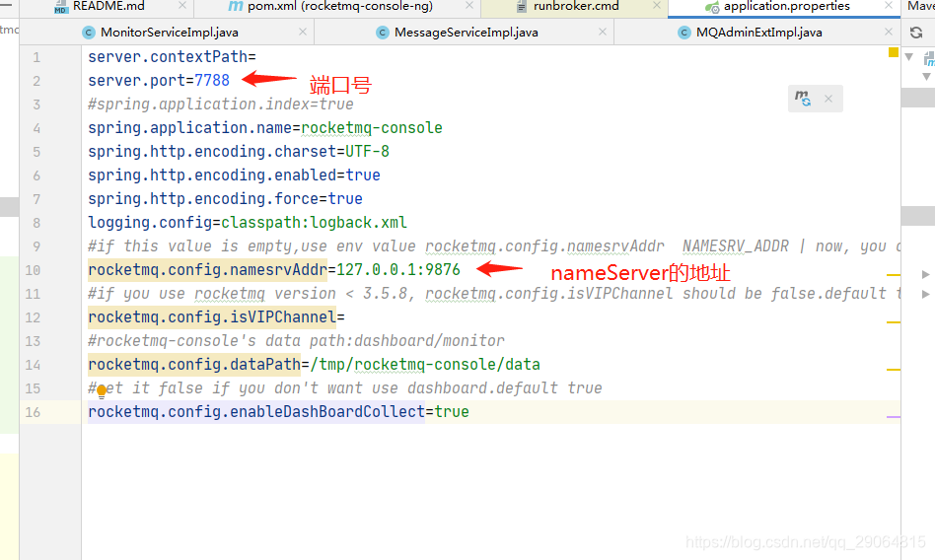Viewport: 935px width, 560px height.
Task: Click the yellow inspection warning indicator
Action: (x=894, y=52)
